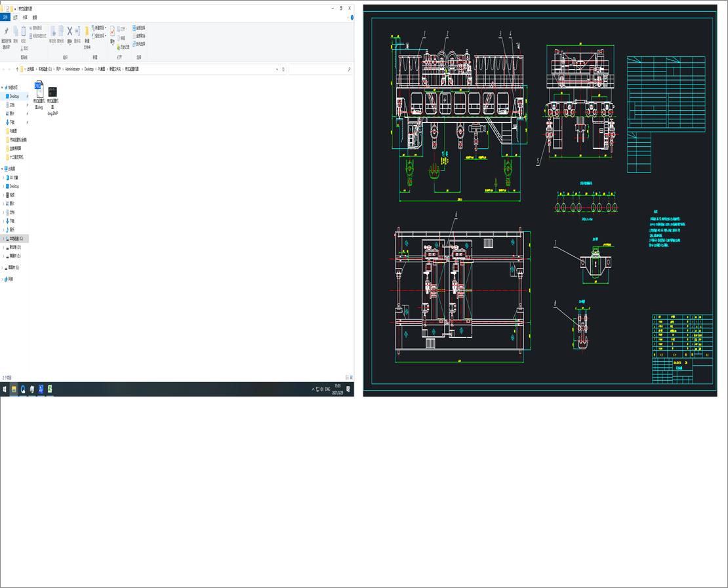Image resolution: width=728 pixels, height=588 pixels.
Task: Open the address bar history dropdown arrow
Action: (x=277, y=69)
